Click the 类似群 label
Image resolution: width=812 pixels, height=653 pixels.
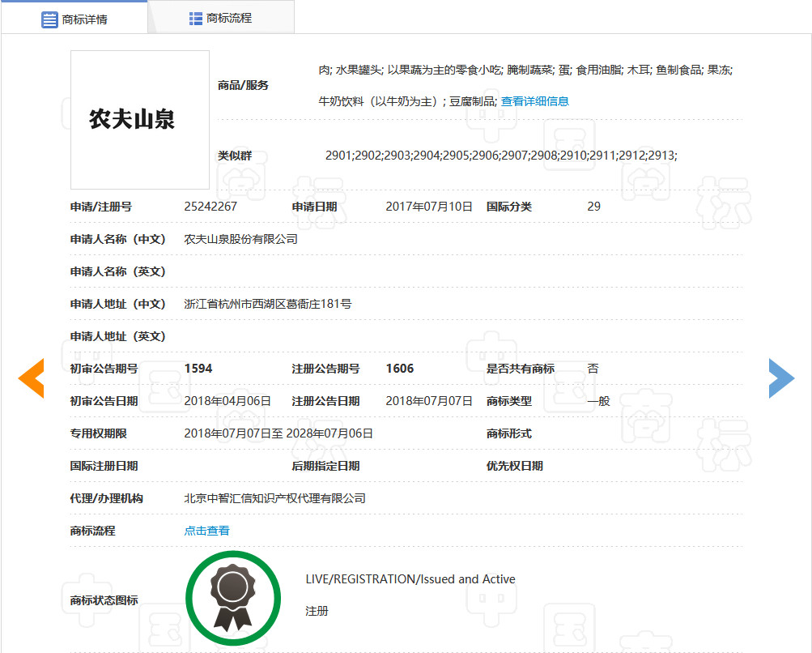coord(235,156)
